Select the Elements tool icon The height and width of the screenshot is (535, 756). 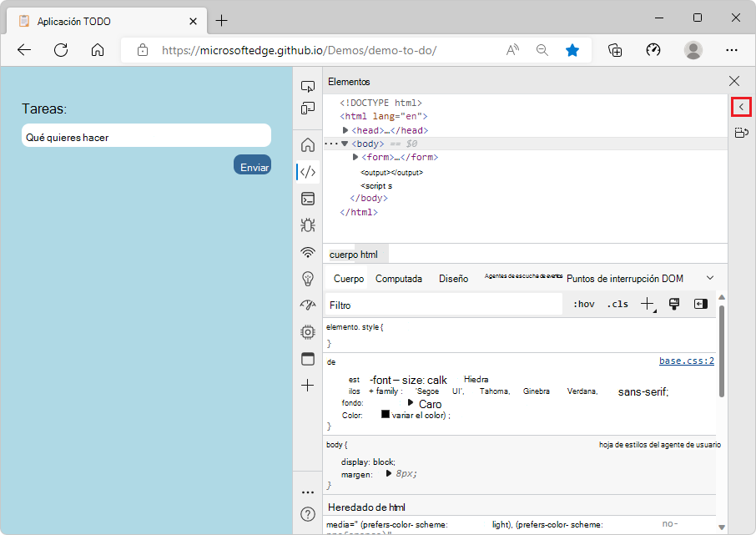[308, 172]
